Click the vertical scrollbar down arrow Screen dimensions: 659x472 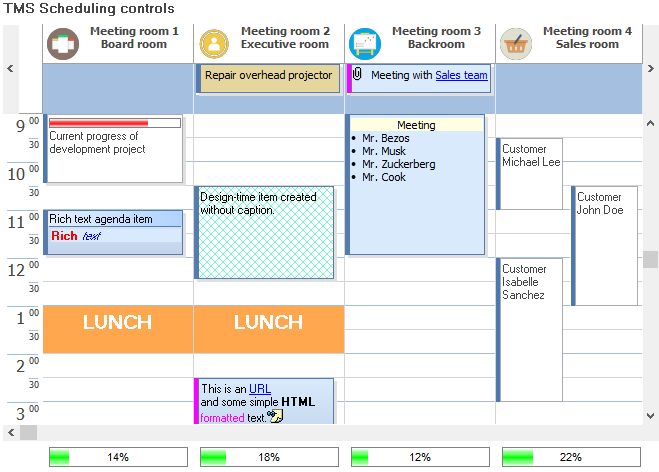(650, 415)
